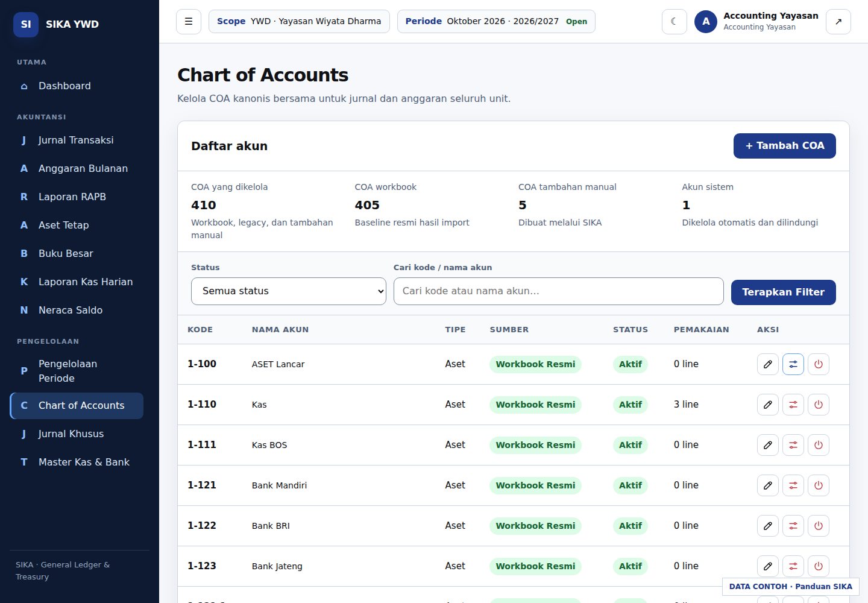Open sliders icon for Bank Mandiri

[793, 485]
